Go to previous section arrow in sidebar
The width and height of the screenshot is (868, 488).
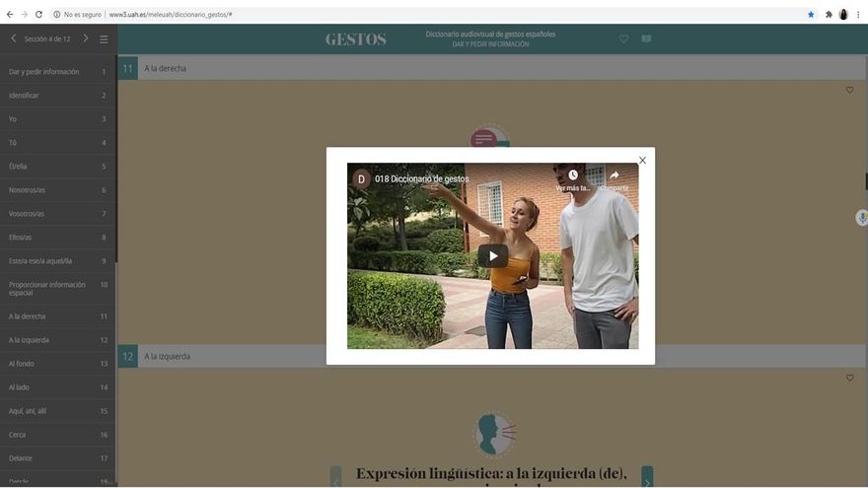(13, 38)
